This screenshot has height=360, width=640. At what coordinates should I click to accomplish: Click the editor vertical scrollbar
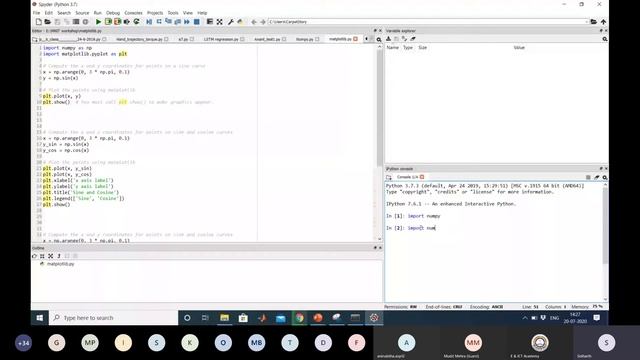(x=380, y=107)
